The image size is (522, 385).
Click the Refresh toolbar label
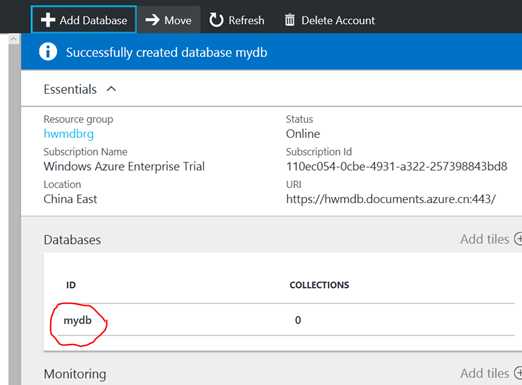point(246,20)
